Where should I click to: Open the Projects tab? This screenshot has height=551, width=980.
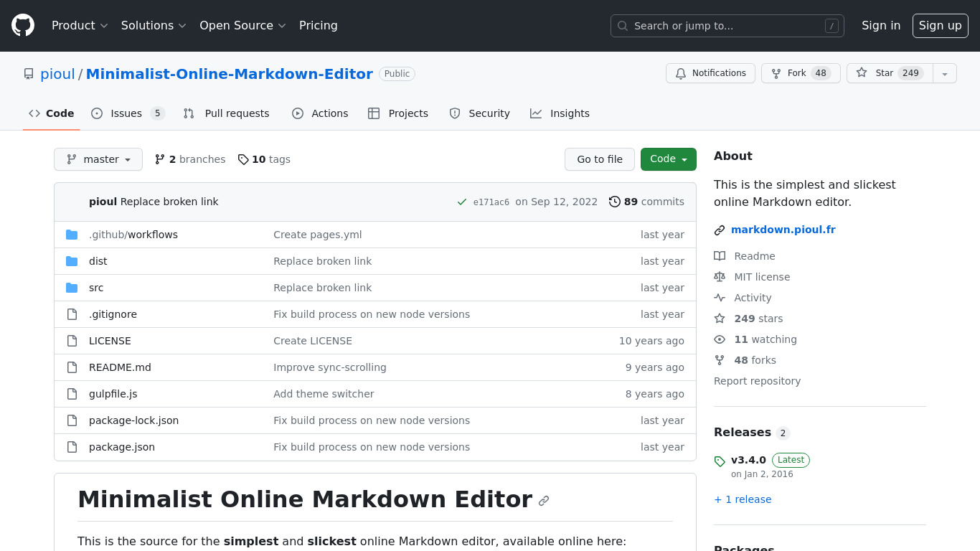click(398, 113)
